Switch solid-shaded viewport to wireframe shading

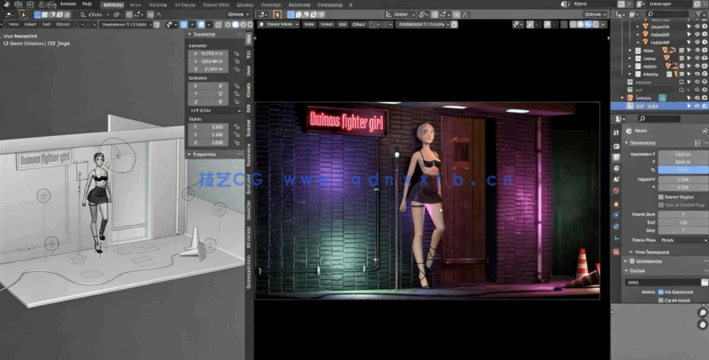(228, 24)
